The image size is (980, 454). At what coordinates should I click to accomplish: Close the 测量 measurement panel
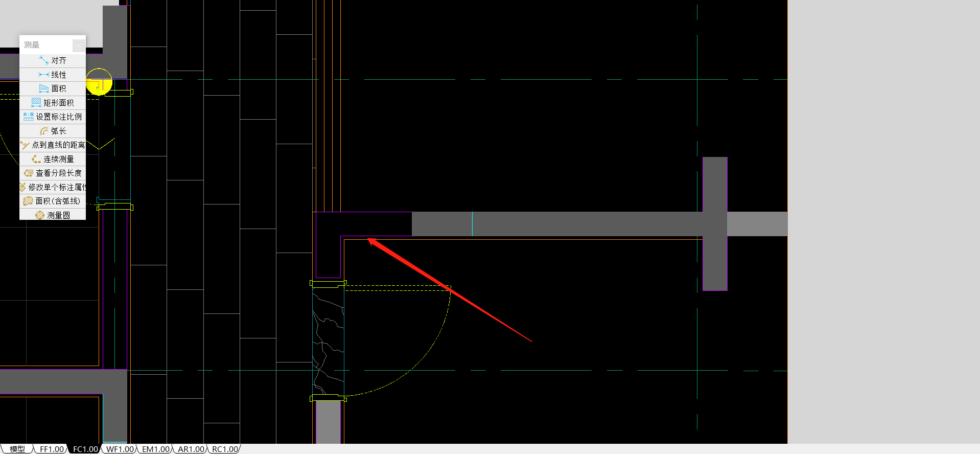[x=79, y=46]
